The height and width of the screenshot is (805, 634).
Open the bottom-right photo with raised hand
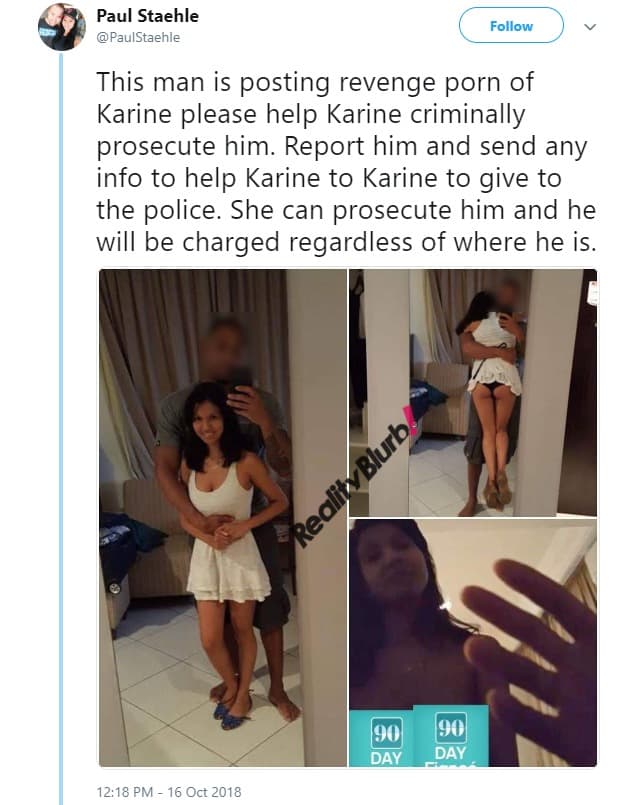pos(473,643)
